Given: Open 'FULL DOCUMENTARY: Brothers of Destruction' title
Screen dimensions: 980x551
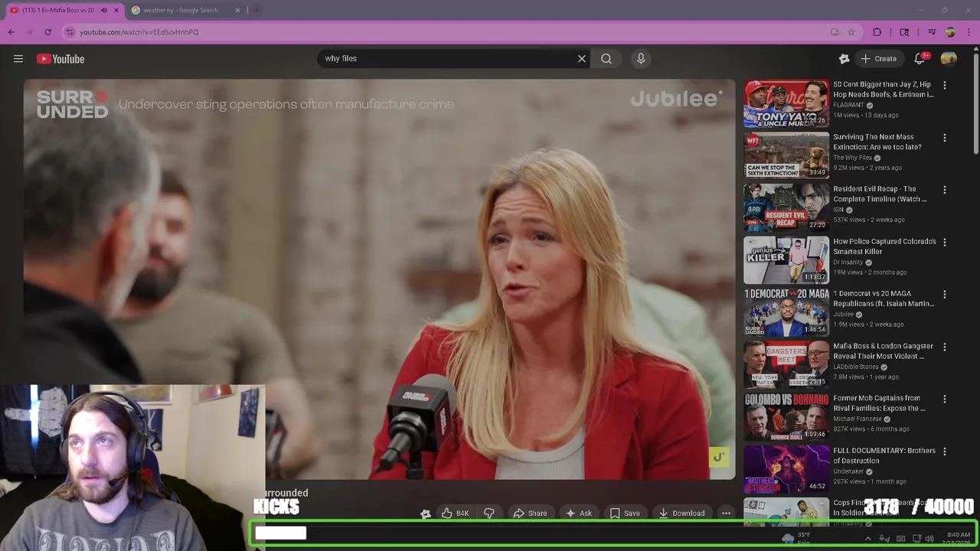Looking at the screenshot, I should (884, 455).
